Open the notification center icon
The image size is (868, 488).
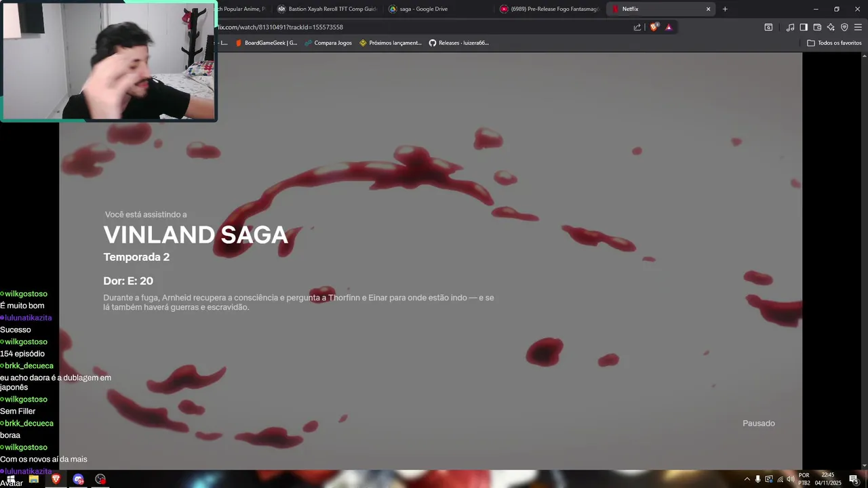pyautogui.click(x=854, y=479)
